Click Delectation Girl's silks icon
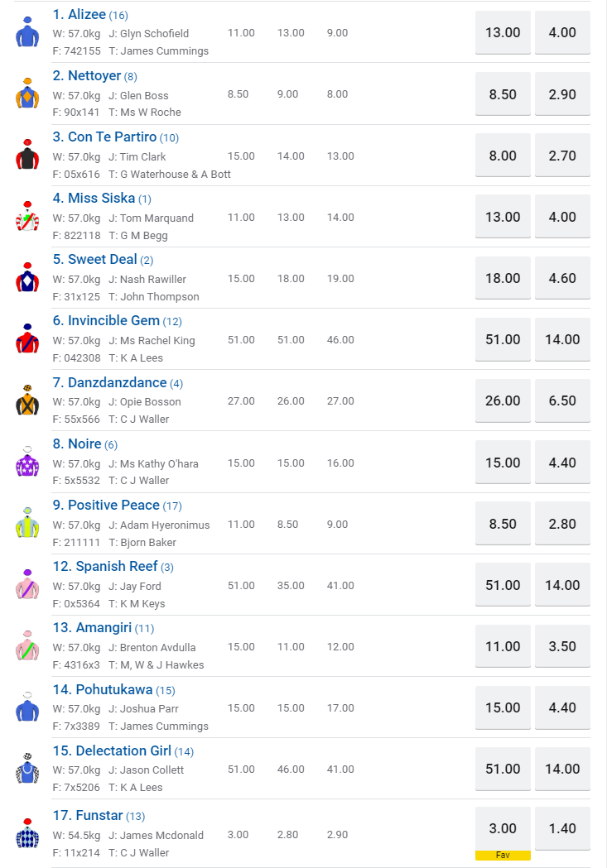This screenshot has height=868, width=607. (x=27, y=769)
